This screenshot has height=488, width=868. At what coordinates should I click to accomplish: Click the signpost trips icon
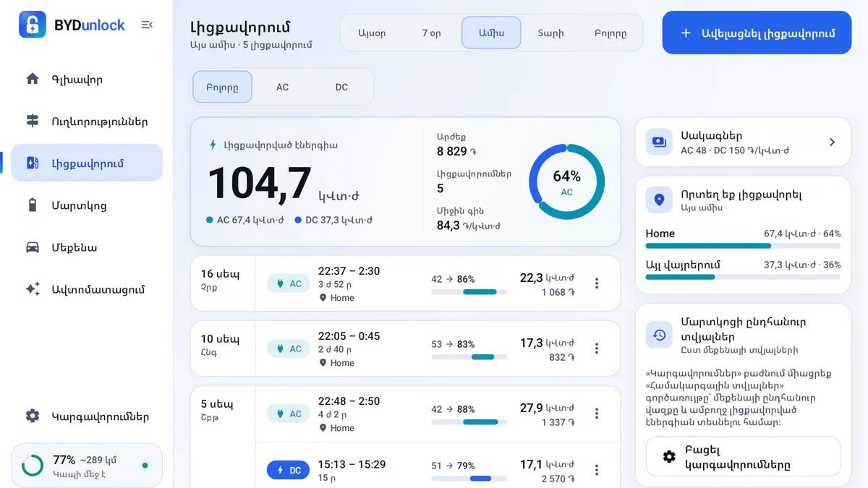point(33,121)
